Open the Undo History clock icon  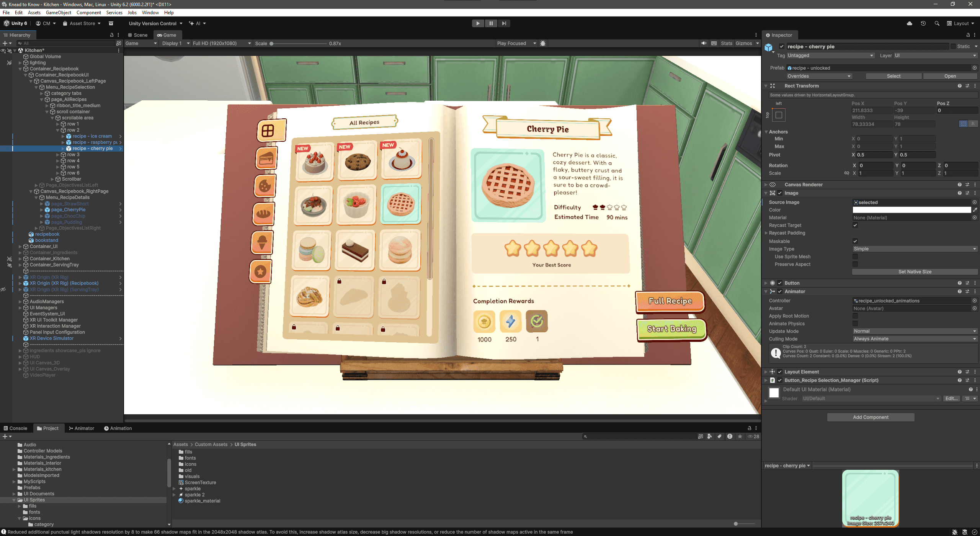pos(923,23)
